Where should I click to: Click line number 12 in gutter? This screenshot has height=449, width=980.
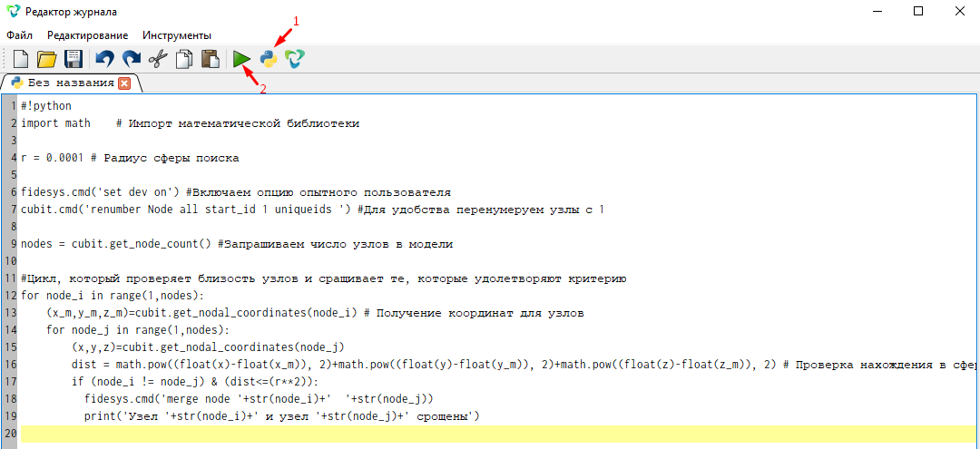pos(9,296)
